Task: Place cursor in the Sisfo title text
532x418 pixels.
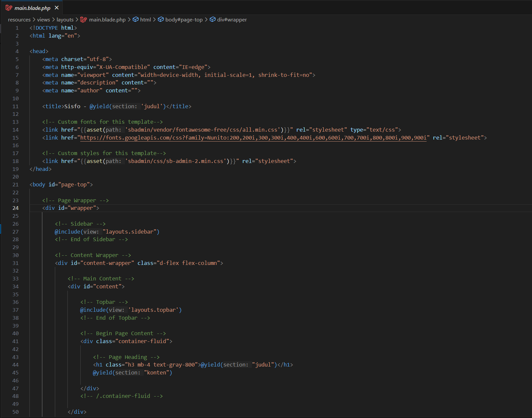Action: pyautogui.click(x=72, y=106)
